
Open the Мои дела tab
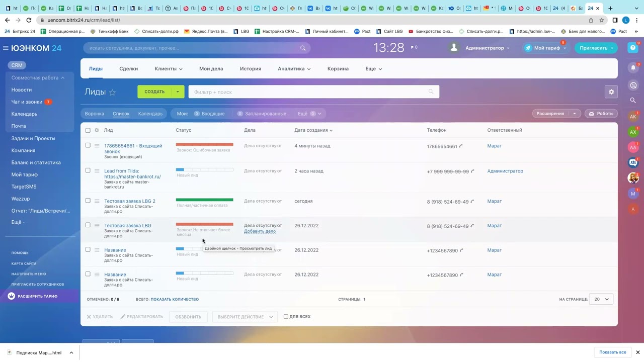pyautogui.click(x=211, y=69)
